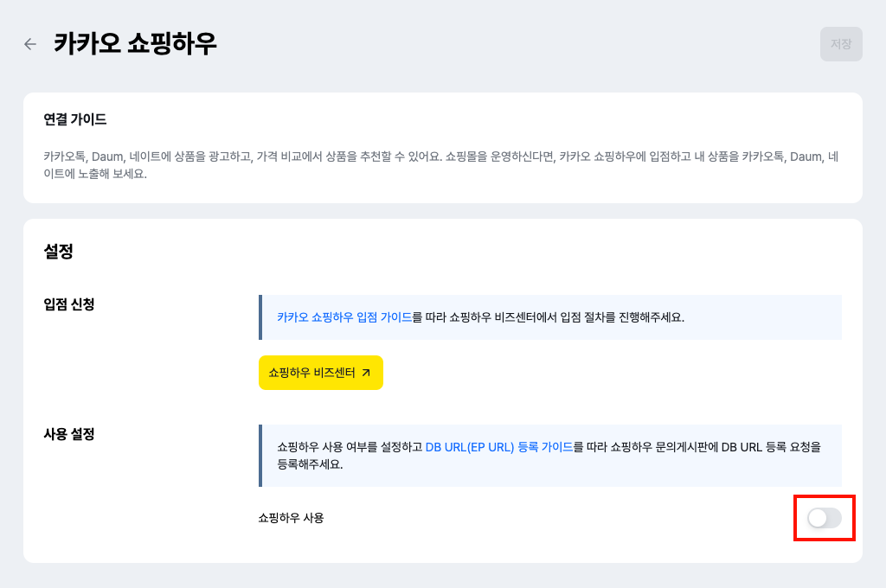Click the blue left bar of 입점 신청 notice

tap(260, 317)
